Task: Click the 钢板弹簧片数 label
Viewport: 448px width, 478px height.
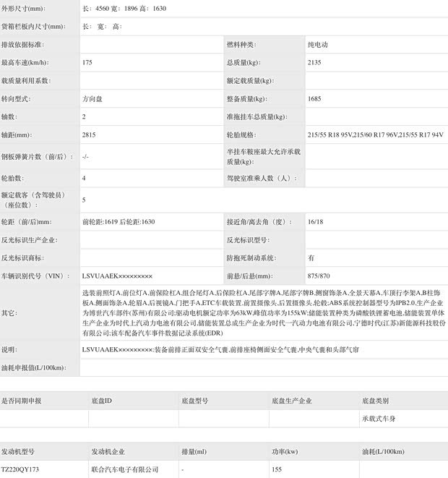Action: [38, 157]
